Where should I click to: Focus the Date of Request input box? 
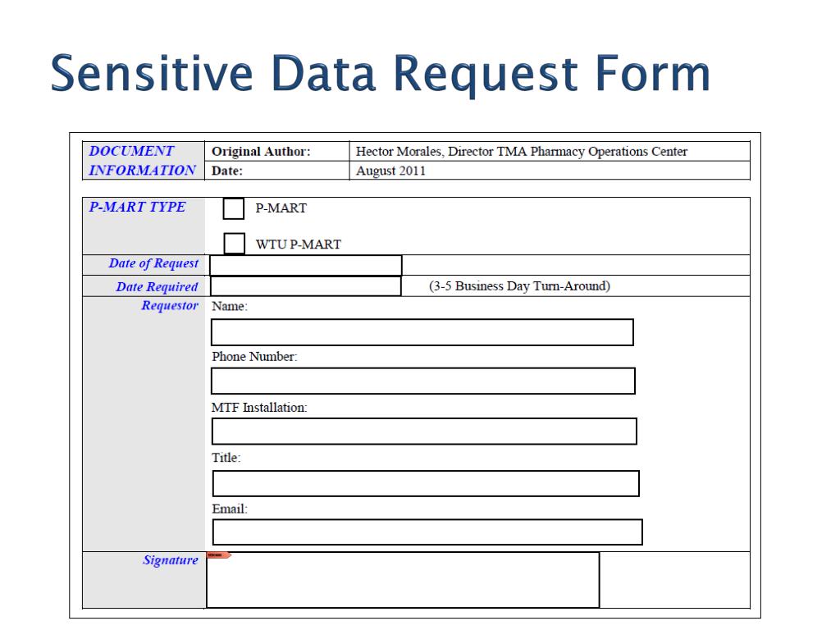[305, 266]
